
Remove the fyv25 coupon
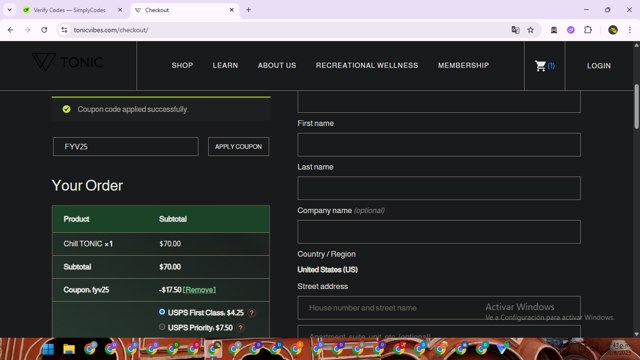coord(199,290)
